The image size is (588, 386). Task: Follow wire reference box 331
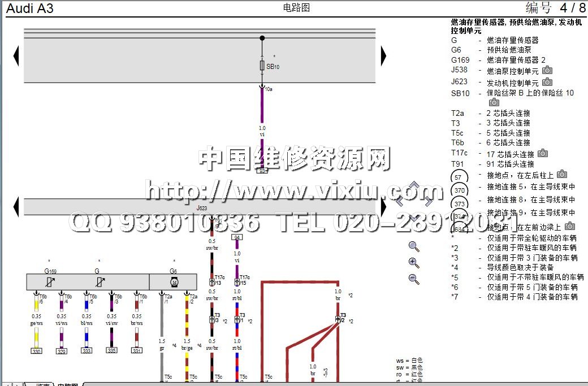coord(137,351)
